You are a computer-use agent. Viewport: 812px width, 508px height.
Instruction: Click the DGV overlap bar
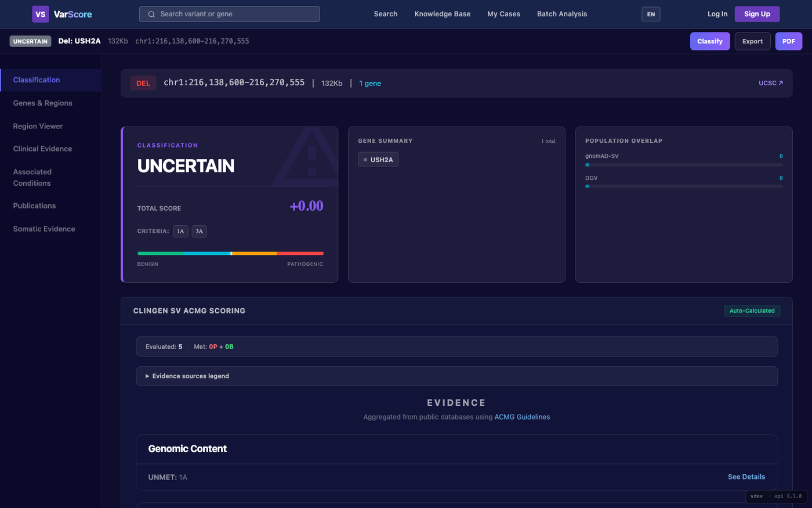[x=684, y=186]
